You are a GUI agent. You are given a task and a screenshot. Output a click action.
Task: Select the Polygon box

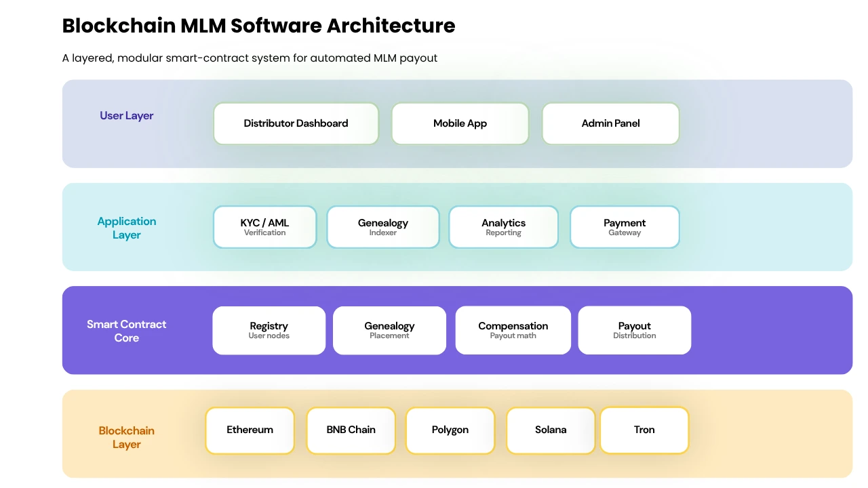pyautogui.click(x=450, y=430)
